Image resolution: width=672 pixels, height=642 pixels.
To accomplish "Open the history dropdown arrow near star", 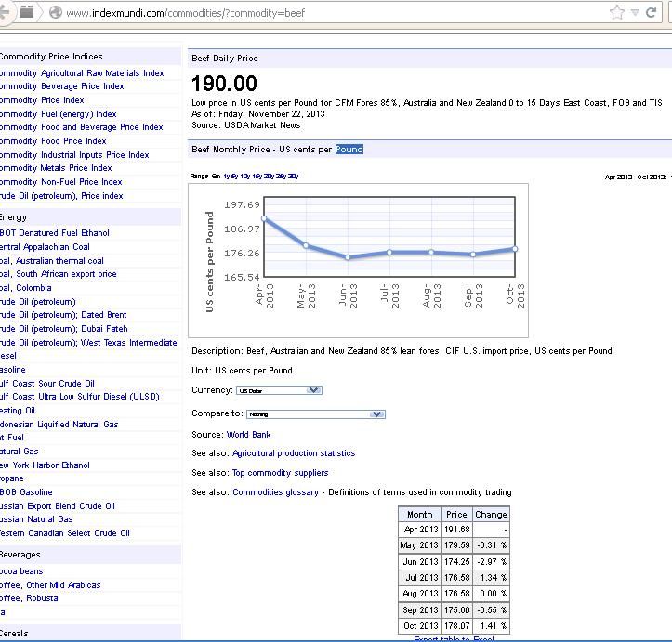I will point(635,13).
